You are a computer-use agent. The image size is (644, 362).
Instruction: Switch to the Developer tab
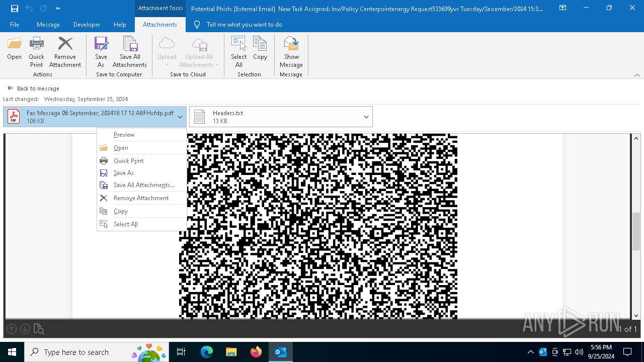(87, 25)
